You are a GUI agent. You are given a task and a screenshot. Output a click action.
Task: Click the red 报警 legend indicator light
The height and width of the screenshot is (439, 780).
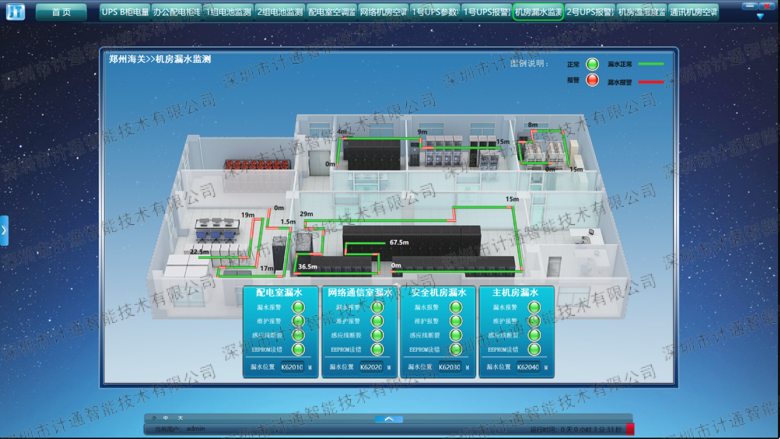coord(592,79)
